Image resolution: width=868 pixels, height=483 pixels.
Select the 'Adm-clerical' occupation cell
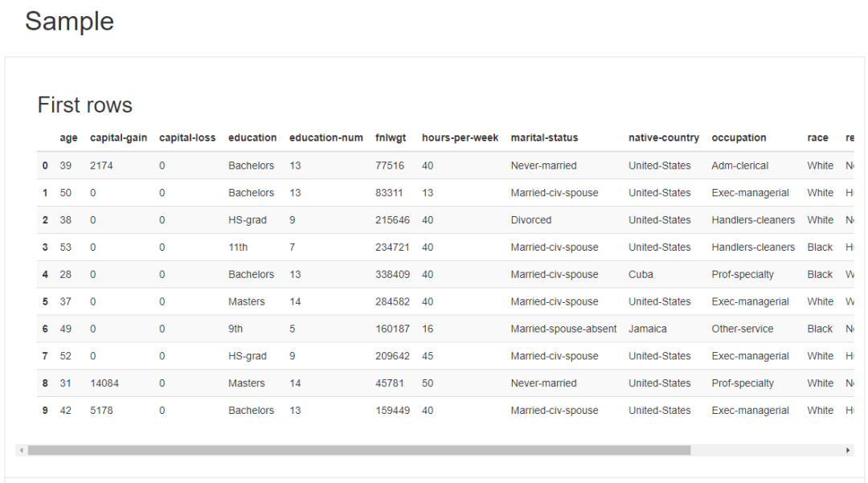739,166
